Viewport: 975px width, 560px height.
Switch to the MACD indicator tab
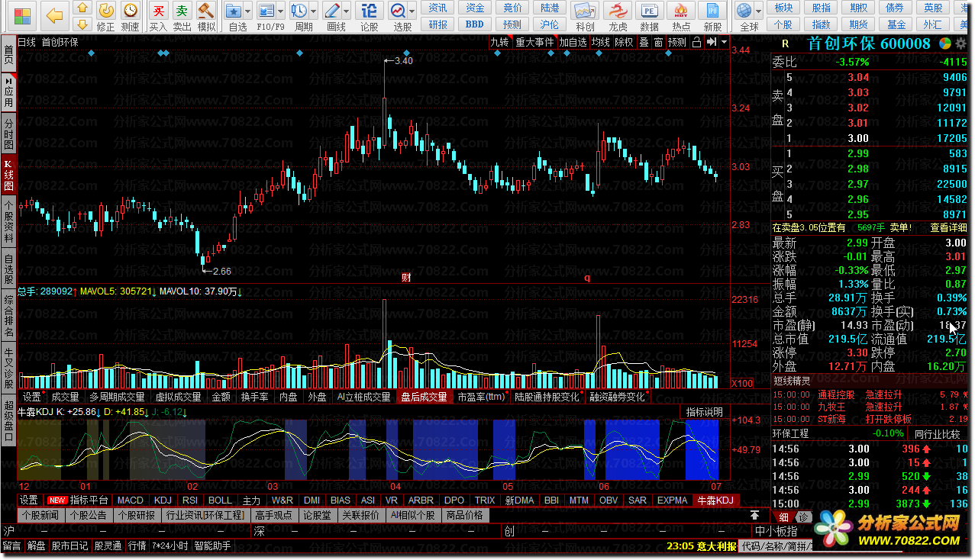131,500
